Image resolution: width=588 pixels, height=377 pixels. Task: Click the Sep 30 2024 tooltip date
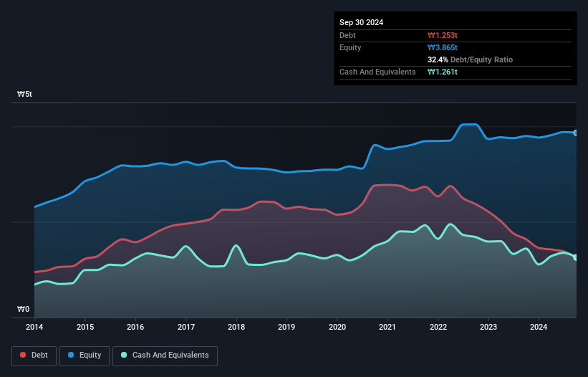[x=361, y=22]
